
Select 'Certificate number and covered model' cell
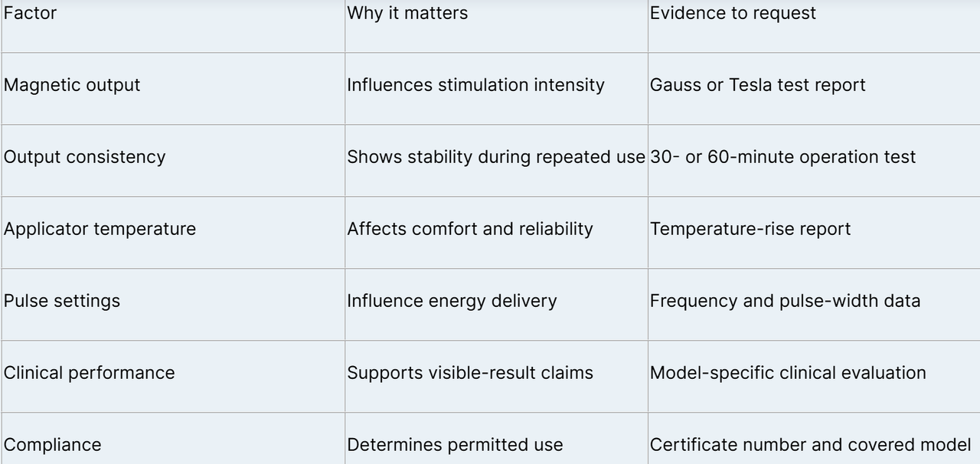[x=814, y=439]
